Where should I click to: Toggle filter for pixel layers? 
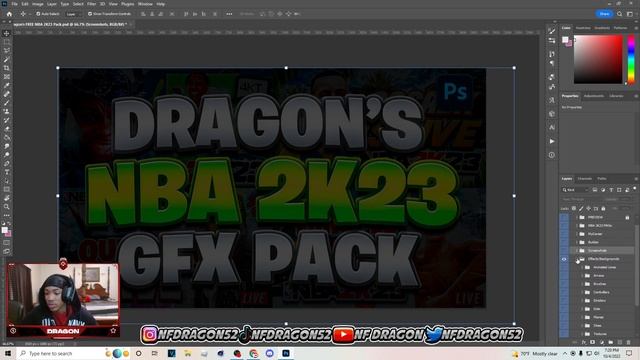pyautogui.click(x=595, y=190)
